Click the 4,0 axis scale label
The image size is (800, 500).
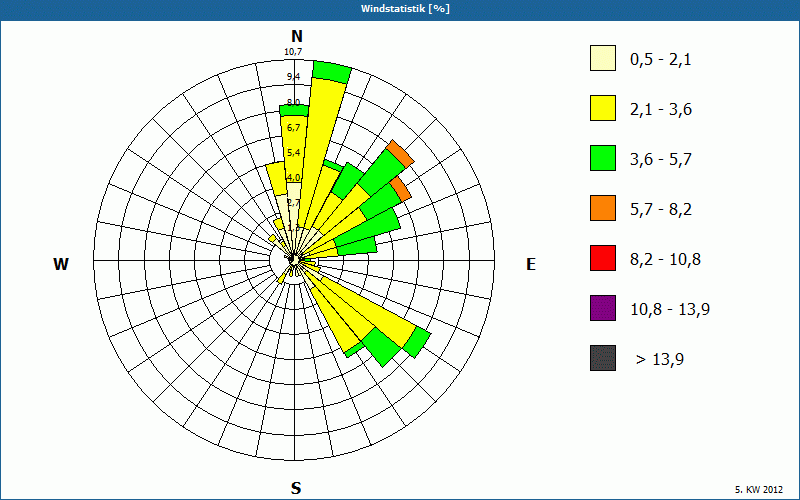tap(293, 178)
